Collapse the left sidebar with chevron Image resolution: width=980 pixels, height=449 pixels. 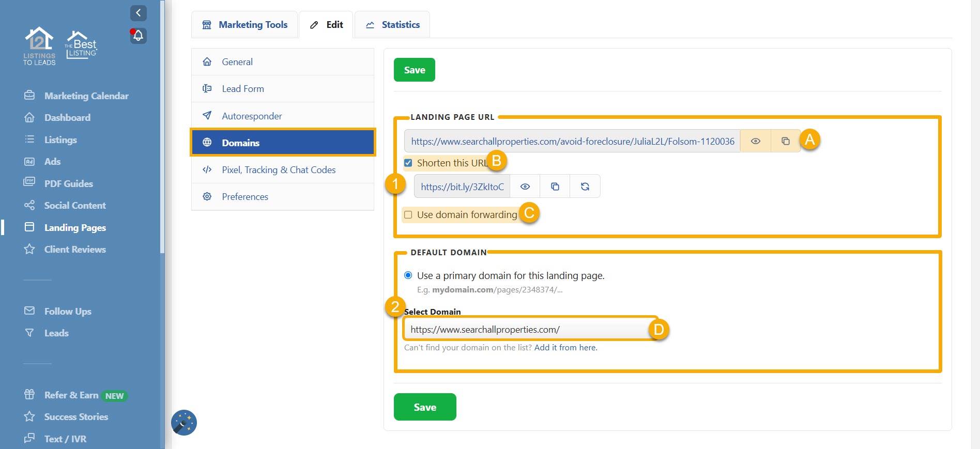[x=139, y=13]
